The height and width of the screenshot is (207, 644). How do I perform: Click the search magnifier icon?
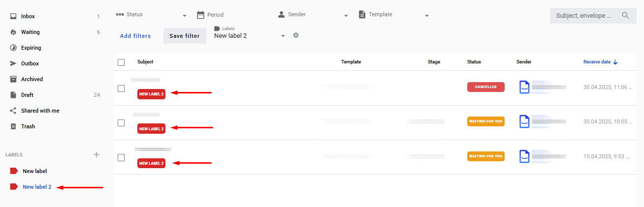click(626, 15)
